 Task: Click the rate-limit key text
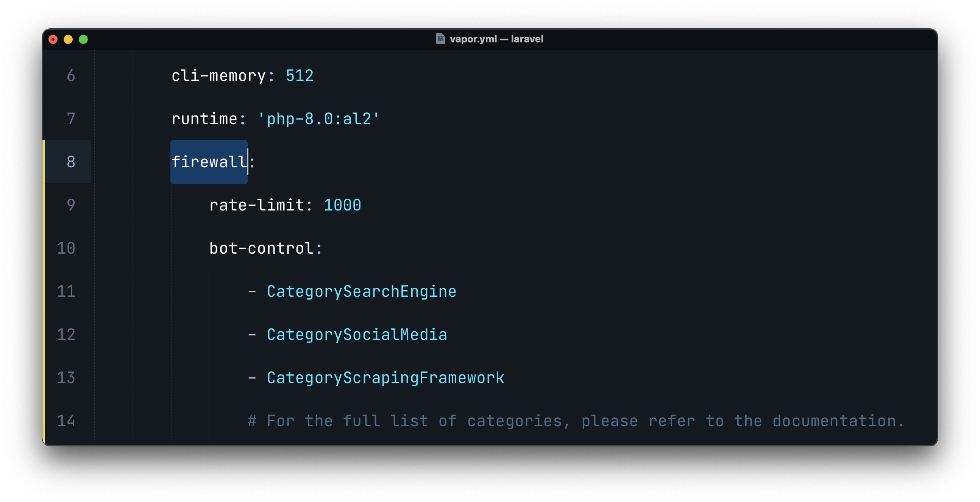point(256,205)
